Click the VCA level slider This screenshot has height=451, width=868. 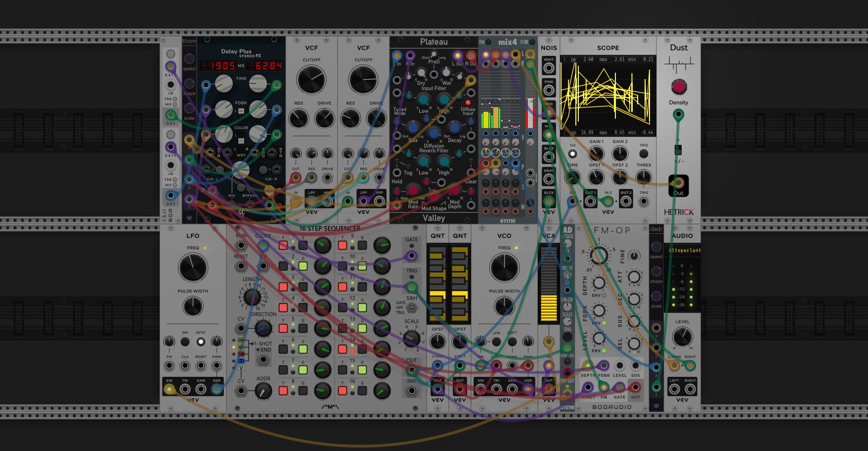tap(549, 283)
